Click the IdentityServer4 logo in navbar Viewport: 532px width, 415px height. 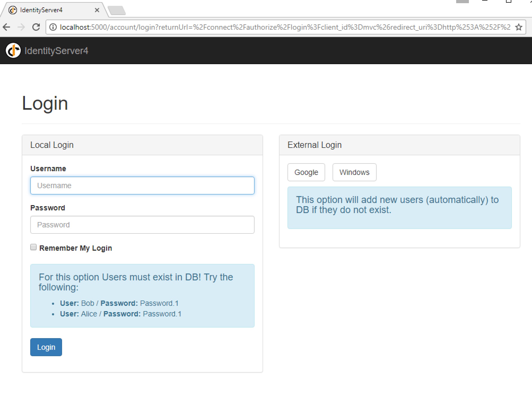pyautogui.click(x=13, y=50)
